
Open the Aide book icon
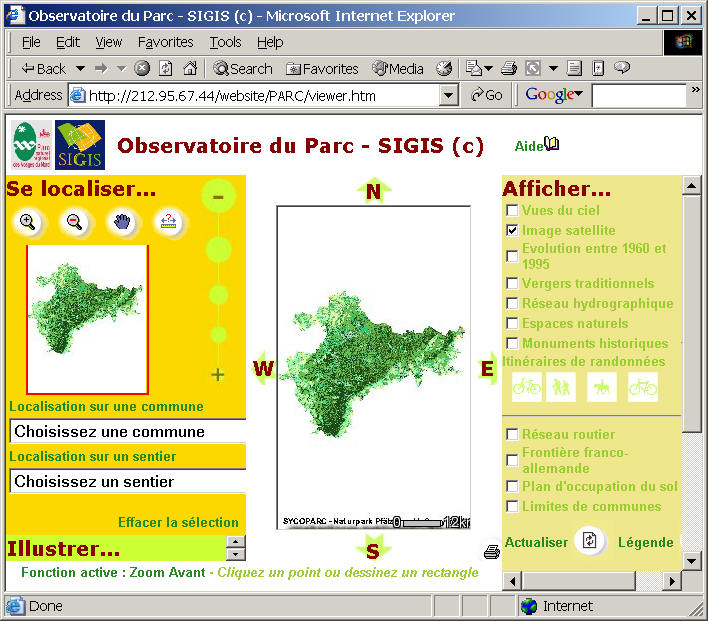click(x=551, y=144)
